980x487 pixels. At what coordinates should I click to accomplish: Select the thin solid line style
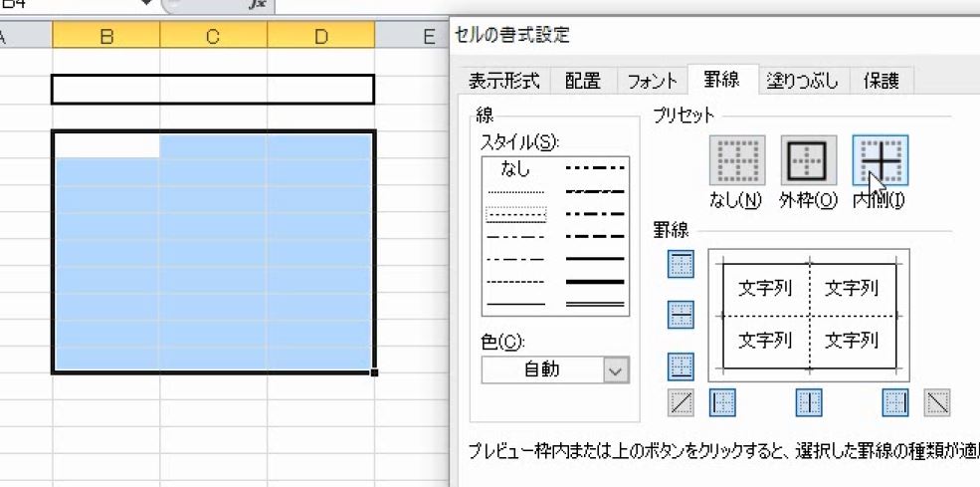coord(515,304)
